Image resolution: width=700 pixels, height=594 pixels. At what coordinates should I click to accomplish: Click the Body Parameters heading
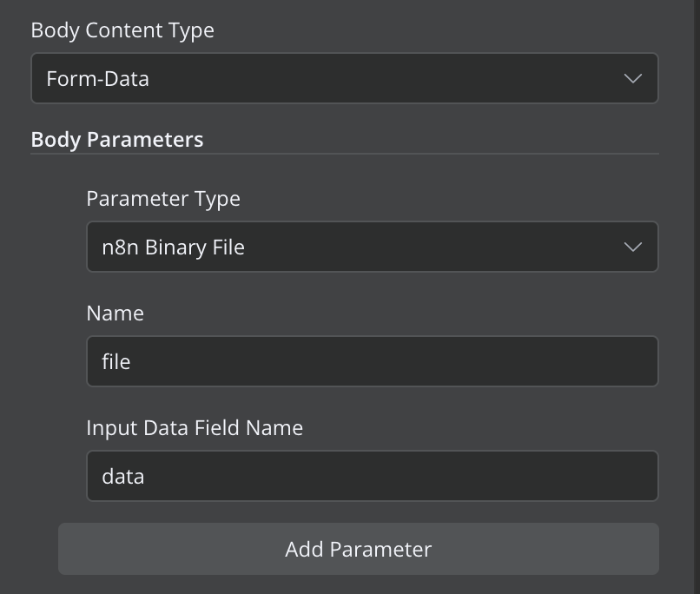click(117, 139)
